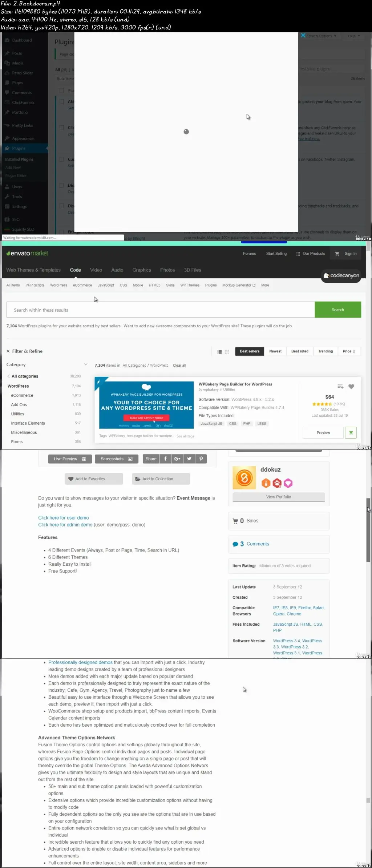The width and height of the screenshot is (372, 868).
Task: Expand the Help dropdown tab
Action: click(353, 36)
